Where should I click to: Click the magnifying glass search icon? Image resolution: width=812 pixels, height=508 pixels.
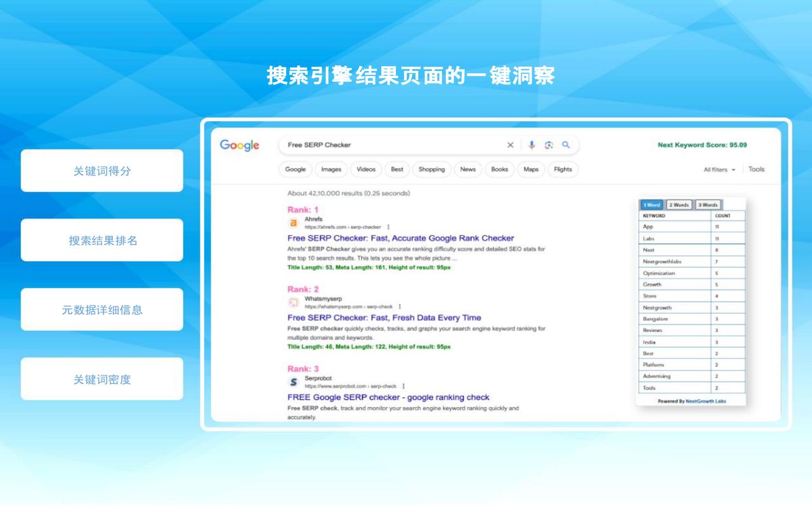coord(566,145)
